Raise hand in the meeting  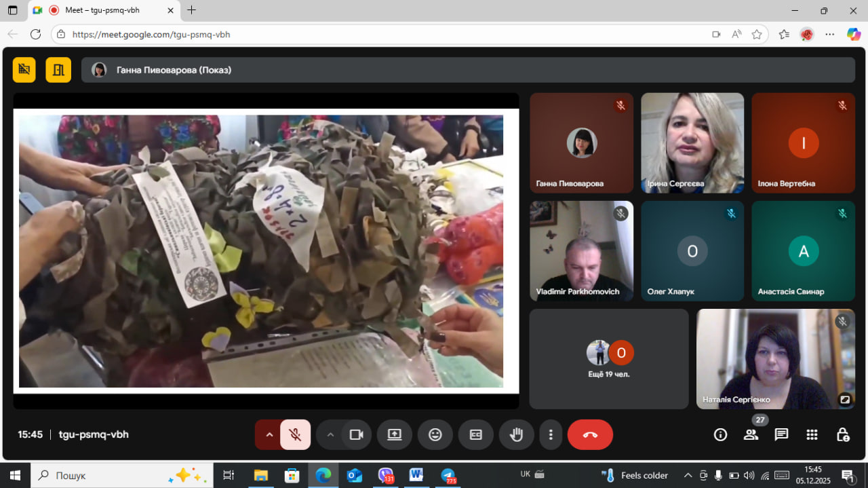coord(516,435)
